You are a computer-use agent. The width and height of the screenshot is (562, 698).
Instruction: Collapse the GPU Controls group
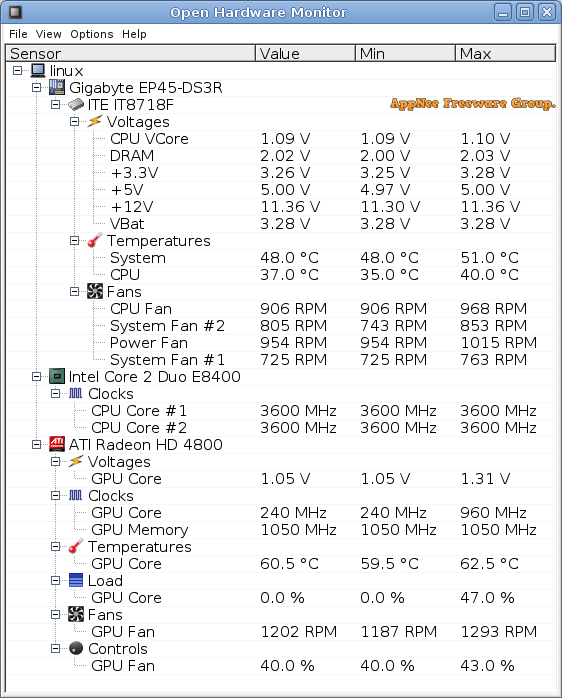tap(55, 649)
